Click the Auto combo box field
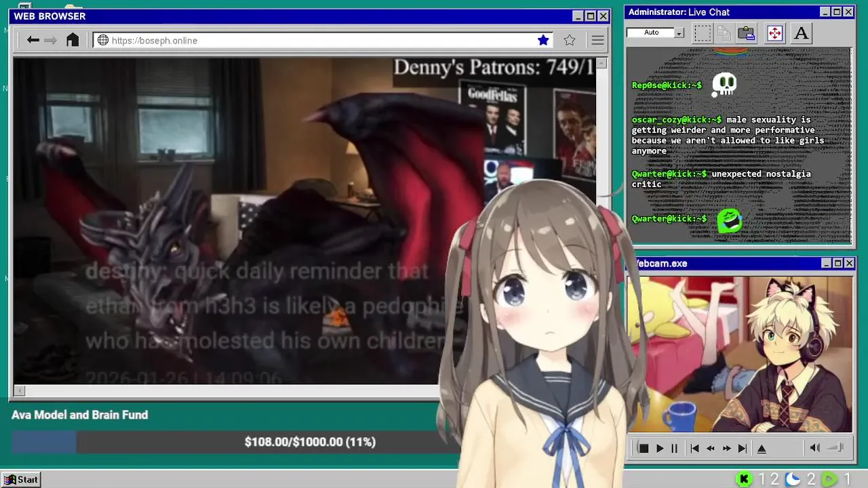The height and width of the screenshot is (488, 868). pos(650,33)
